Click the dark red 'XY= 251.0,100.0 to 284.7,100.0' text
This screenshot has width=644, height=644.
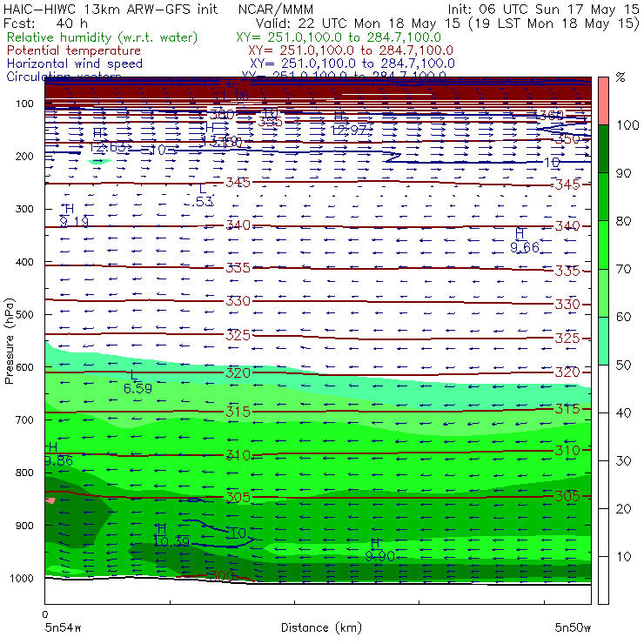351,50
